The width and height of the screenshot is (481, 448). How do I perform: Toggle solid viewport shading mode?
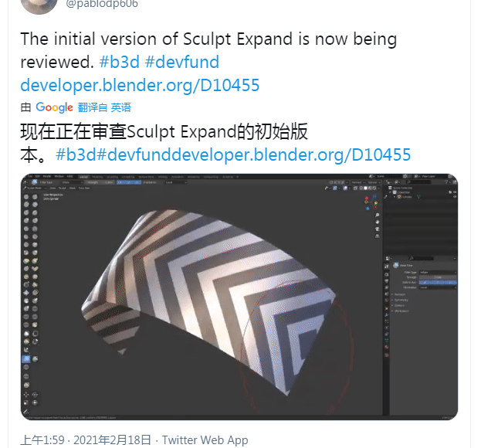(x=365, y=188)
